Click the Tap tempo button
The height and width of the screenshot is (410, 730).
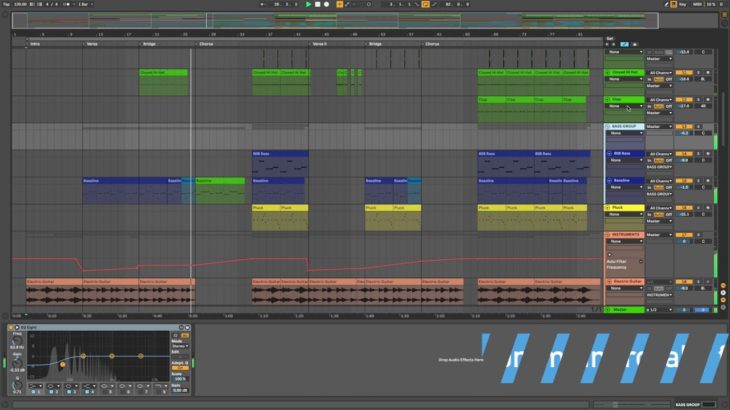coord(7,4)
